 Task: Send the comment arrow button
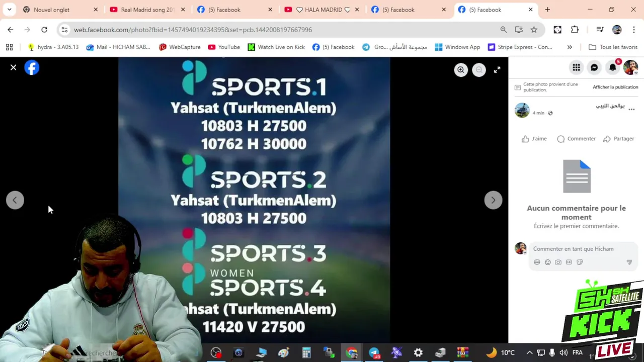tap(629, 262)
